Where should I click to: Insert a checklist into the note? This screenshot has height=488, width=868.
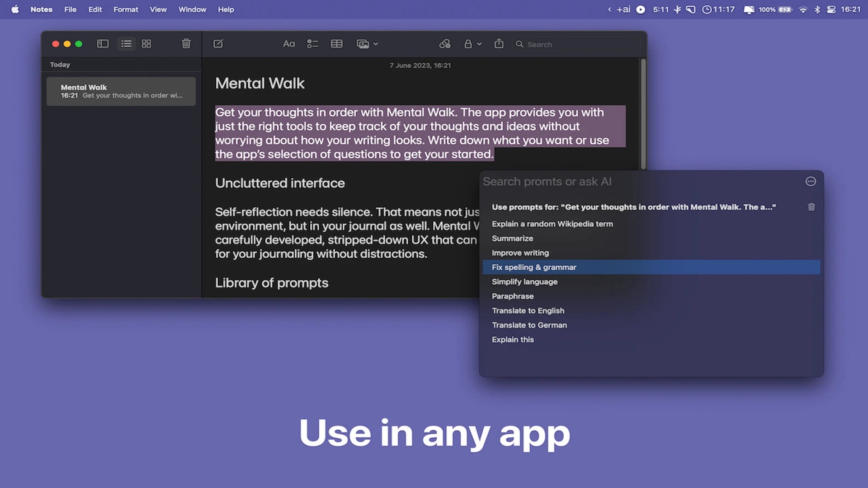[312, 43]
